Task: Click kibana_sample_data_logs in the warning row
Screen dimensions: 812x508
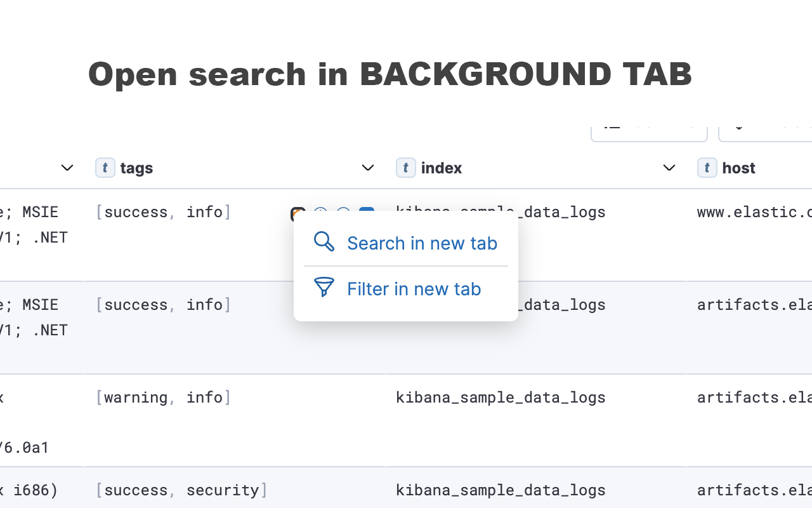Action: [501, 398]
